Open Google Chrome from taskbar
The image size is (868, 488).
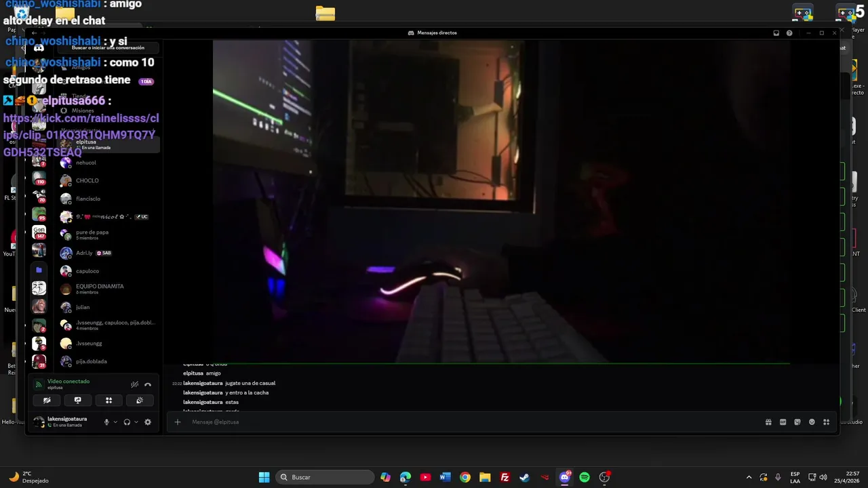[x=465, y=477]
